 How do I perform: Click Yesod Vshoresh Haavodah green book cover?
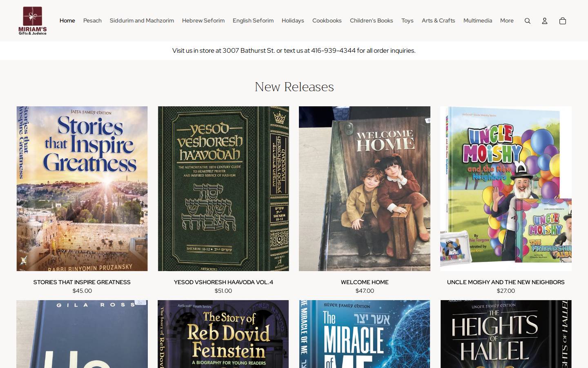coord(223,188)
